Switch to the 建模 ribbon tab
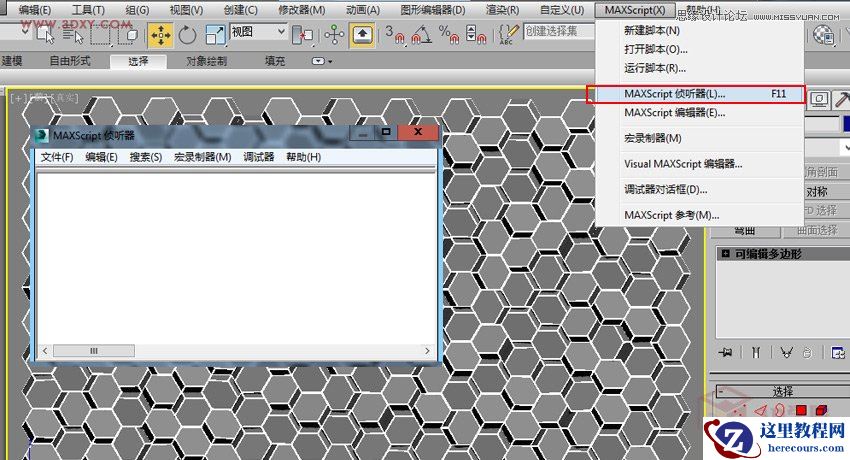The image size is (850, 460). click(x=12, y=61)
